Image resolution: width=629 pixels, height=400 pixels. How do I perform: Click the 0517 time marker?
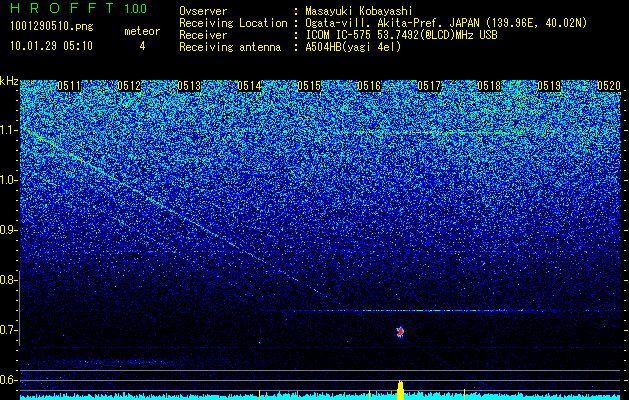pos(429,86)
